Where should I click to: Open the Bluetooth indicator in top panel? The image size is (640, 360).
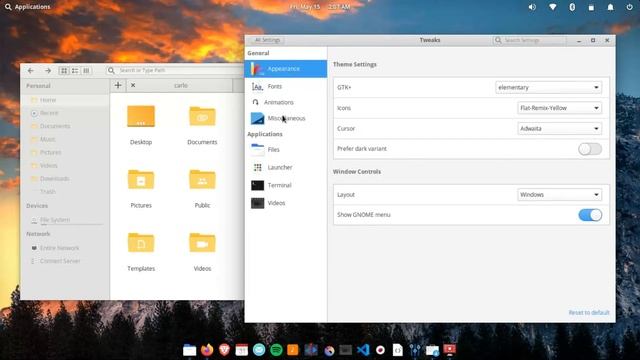tap(572, 7)
